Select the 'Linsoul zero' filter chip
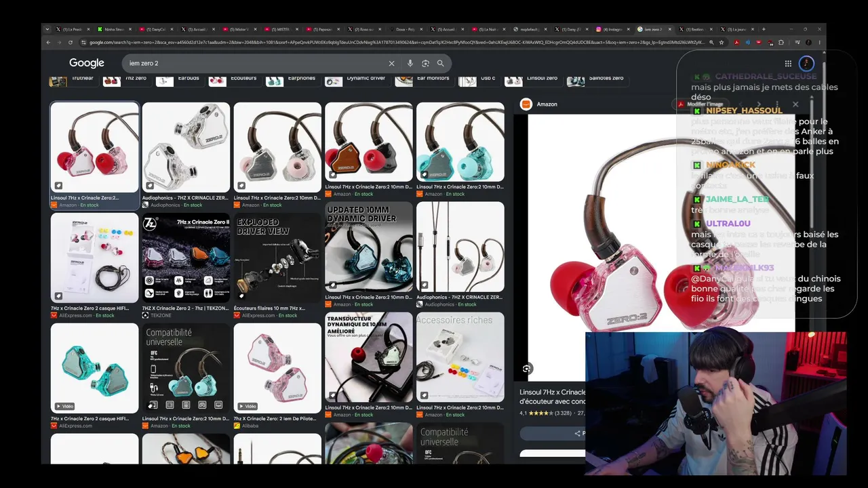Screen dimensions: 868x488 [532, 80]
